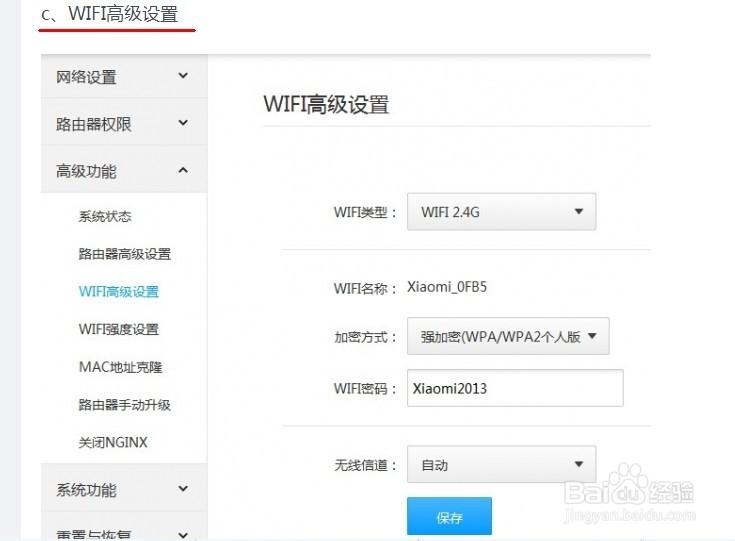Open 系统状态 in the sidebar

[105, 216]
